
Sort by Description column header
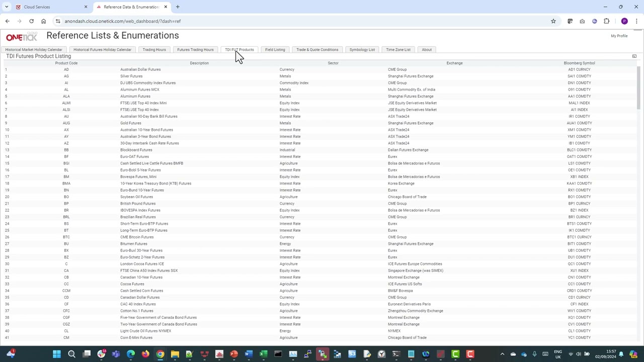pyautogui.click(x=199, y=63)
